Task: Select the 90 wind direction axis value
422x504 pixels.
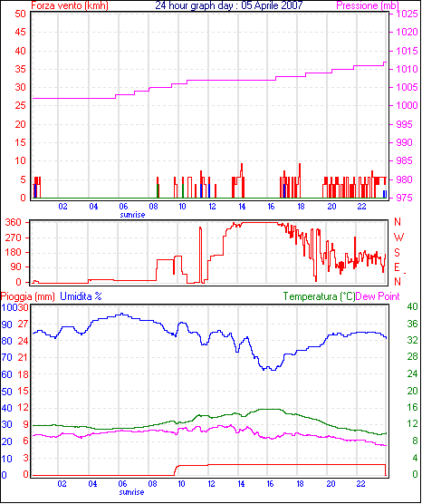Action: [16, 267]
